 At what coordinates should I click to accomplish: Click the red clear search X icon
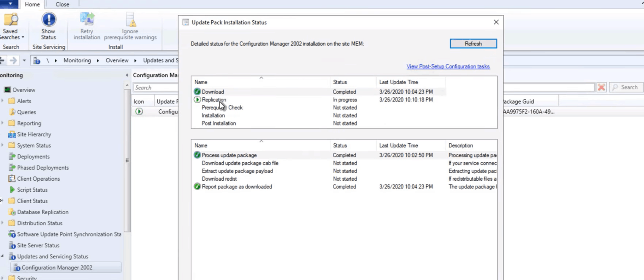point(601,87)
